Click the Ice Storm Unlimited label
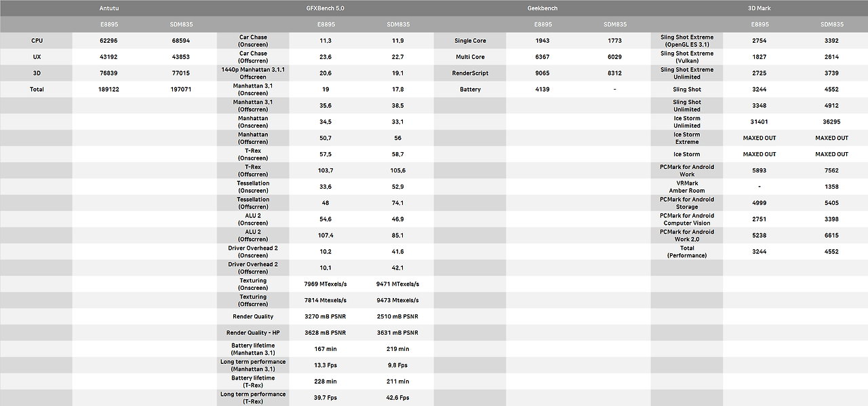 pyautogui.click(x=687, y=122)
